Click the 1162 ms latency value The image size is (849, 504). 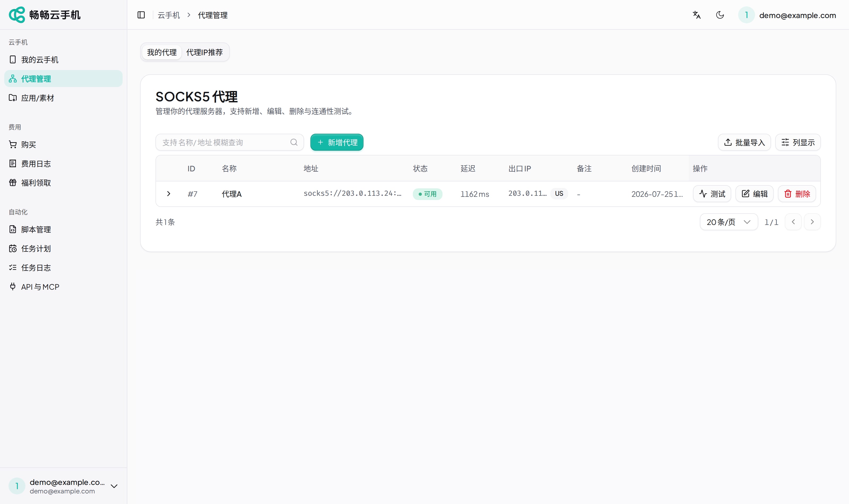tap(474, 194)
